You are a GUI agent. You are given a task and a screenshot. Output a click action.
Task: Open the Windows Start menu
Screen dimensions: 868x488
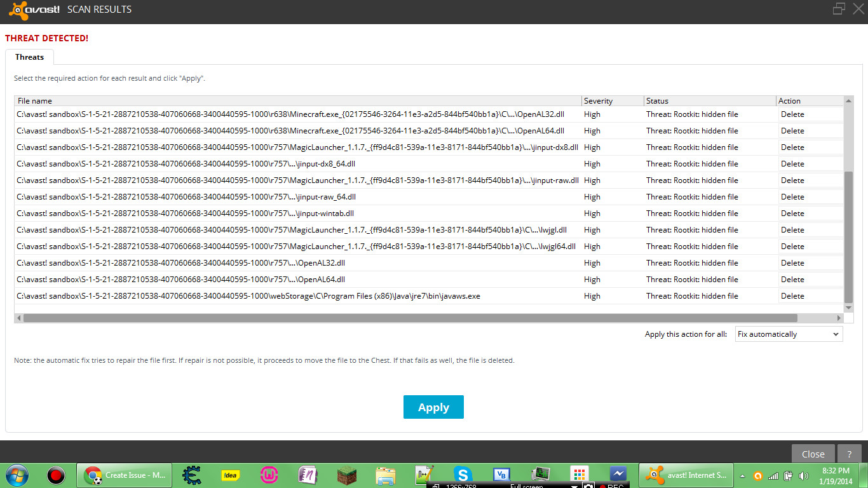coord(17,475)
